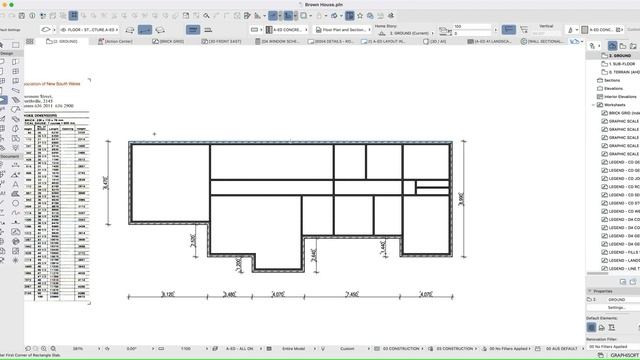Image resolution: width=640 pixels, height=360 pixels.
Task: Click the favorites star icon
Action: coord(360,16)
